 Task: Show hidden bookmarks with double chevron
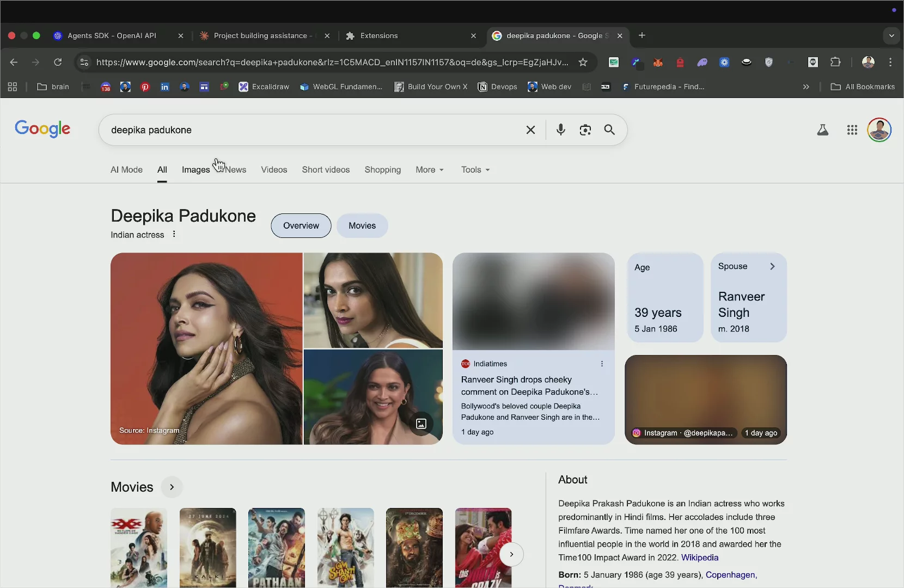coord(806,87)
